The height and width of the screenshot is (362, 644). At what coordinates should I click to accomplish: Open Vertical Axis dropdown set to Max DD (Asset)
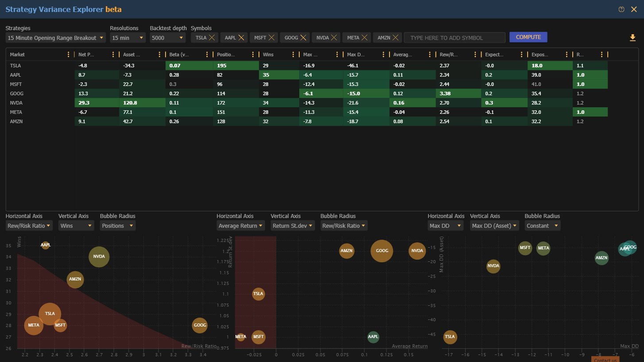click(494, 226)
